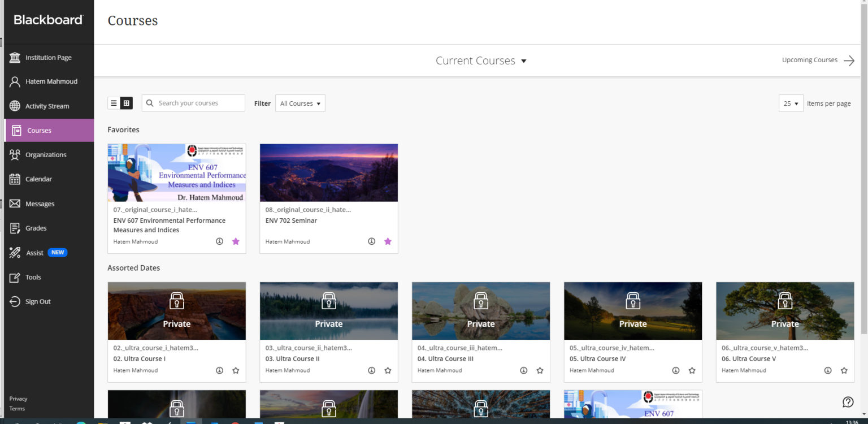The image size is (868, 424).
Task: Click the Hatem Mahmoud profile icon
Action: point(15,81)
